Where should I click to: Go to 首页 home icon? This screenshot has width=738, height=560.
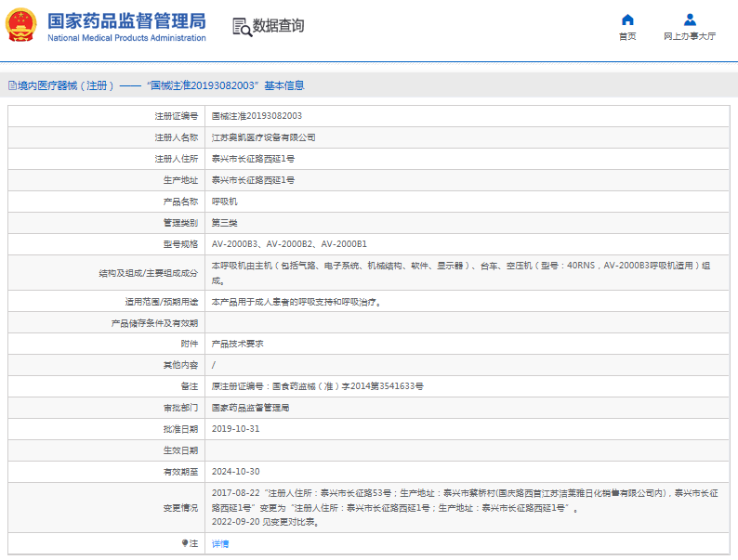point(627,20)
